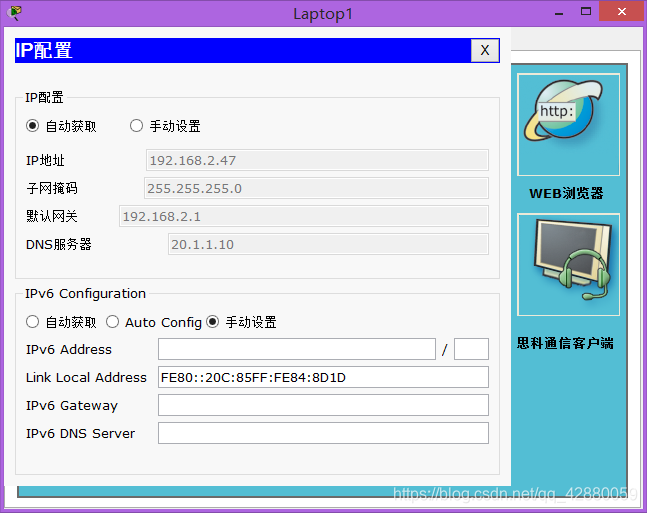This screenshot has width=647, height=513.
Task: Open the WEB浏览器 (web browser) icon
Action: (x=568, y=125)
